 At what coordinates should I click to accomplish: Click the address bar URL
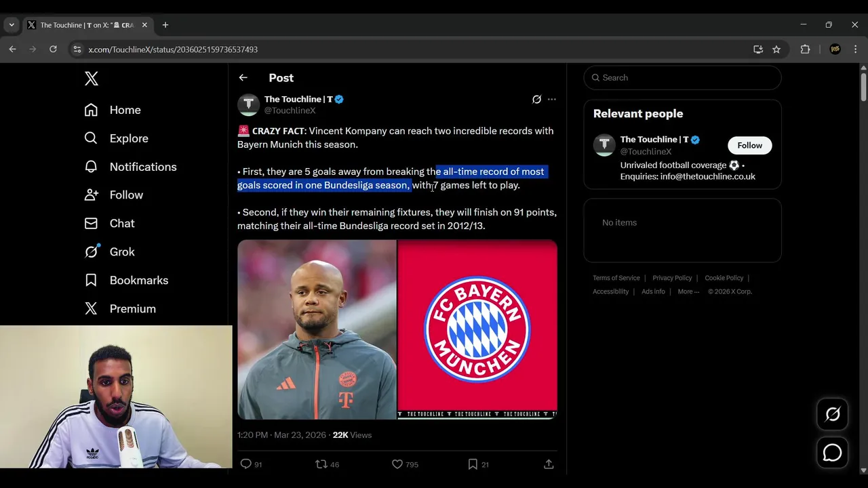(x=173, y=49)
